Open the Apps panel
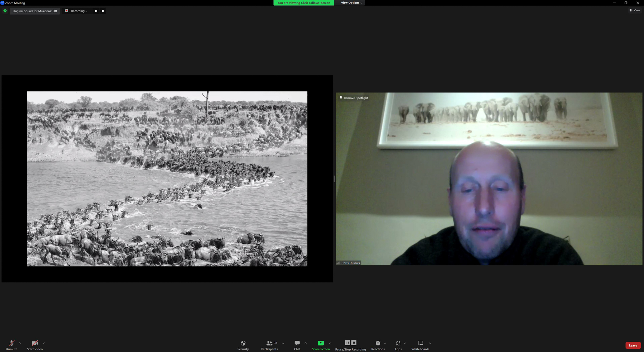This screenshot has width=644, height=352. tap(398, 345)
